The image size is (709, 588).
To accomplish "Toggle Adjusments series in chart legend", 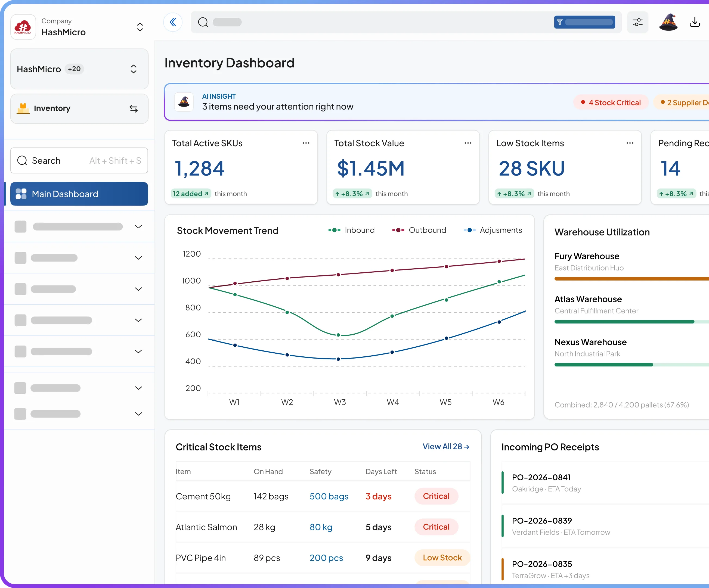I will pyautogui.click(x=493, y=230).
